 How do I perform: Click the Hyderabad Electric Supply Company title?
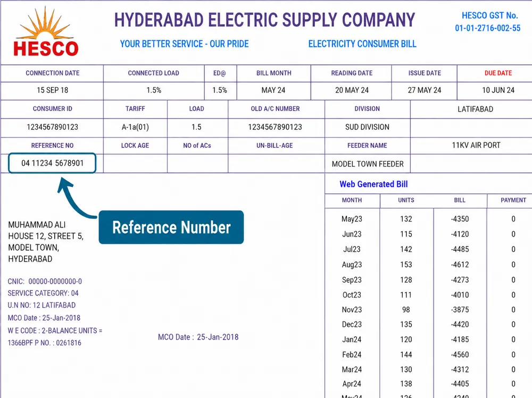tap(264, 20)
